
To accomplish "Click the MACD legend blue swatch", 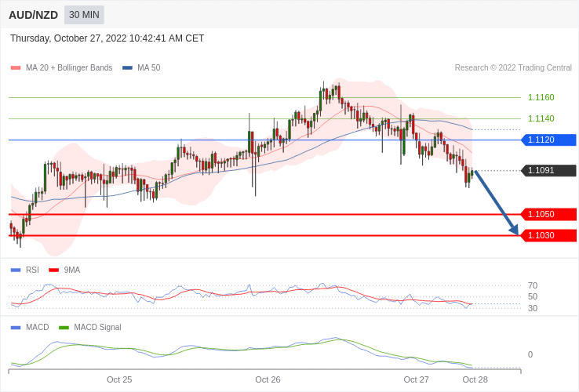I will point(16,328).
